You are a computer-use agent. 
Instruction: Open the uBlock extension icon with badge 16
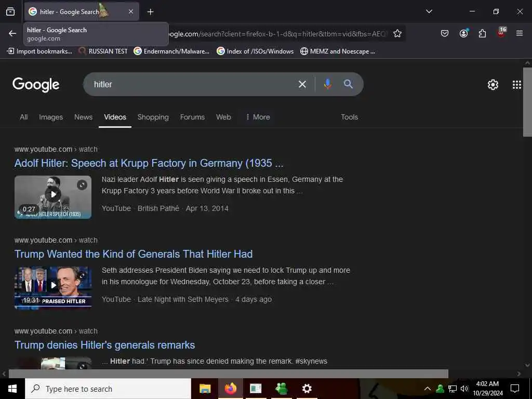point(501,33)
